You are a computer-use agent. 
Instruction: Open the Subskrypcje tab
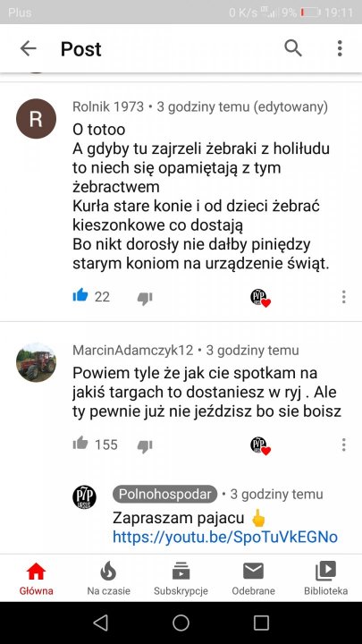[181, 579]
